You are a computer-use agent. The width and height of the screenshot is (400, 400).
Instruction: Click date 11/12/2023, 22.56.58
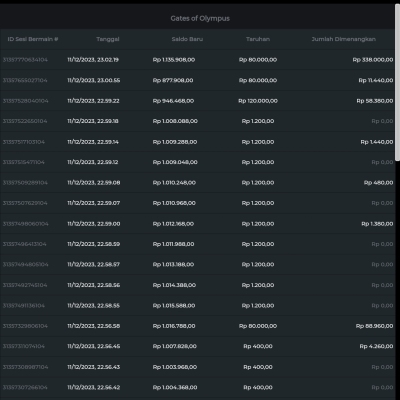[94, 326]
